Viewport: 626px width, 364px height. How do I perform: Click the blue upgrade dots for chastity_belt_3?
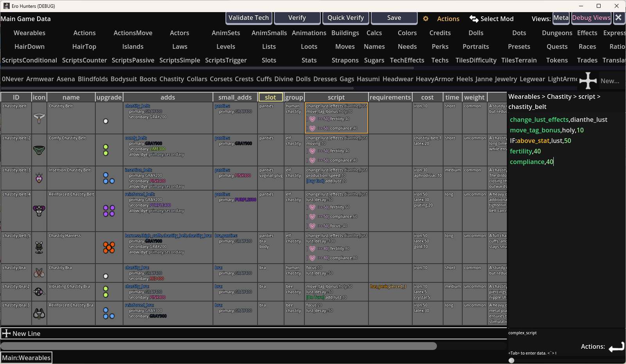[109, 178]
